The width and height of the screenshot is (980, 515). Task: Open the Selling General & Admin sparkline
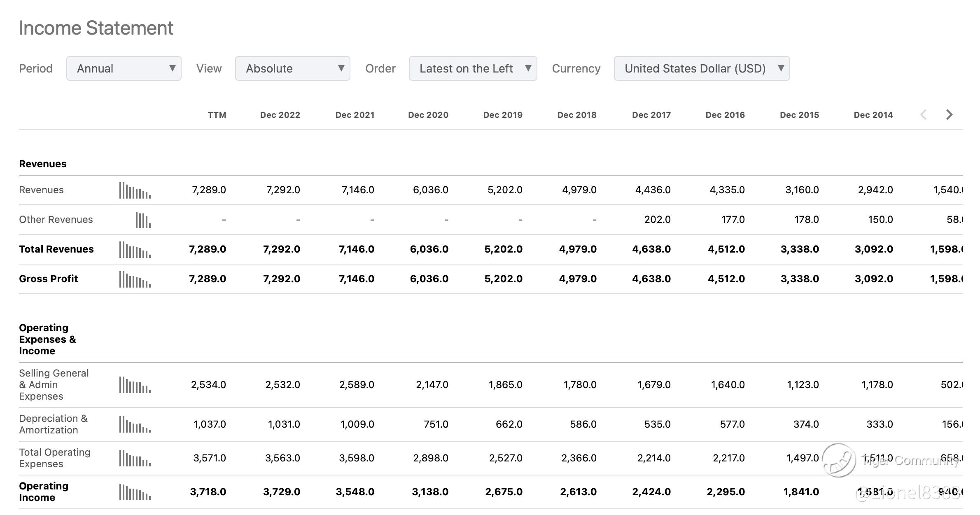point(135,385)
